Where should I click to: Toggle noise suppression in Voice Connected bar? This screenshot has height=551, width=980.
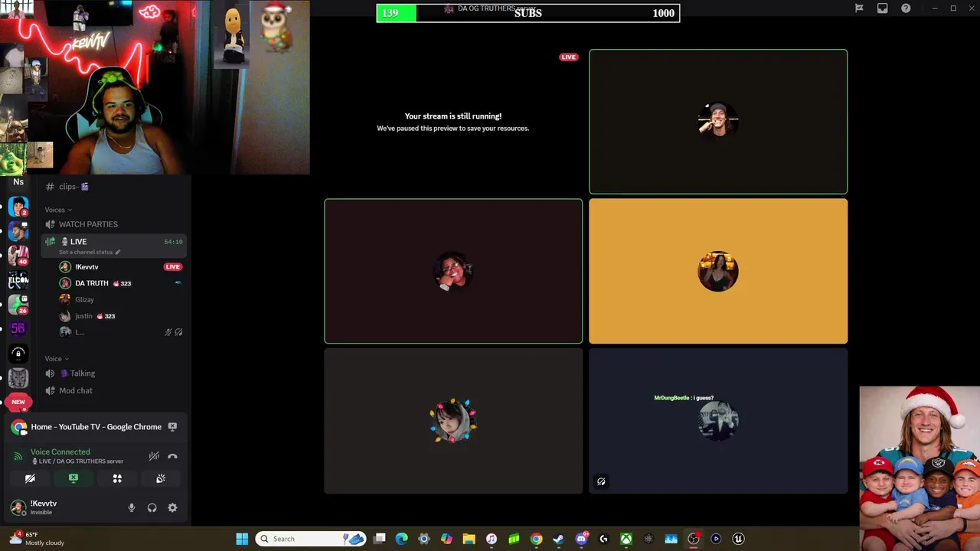(x=154, y=456)
